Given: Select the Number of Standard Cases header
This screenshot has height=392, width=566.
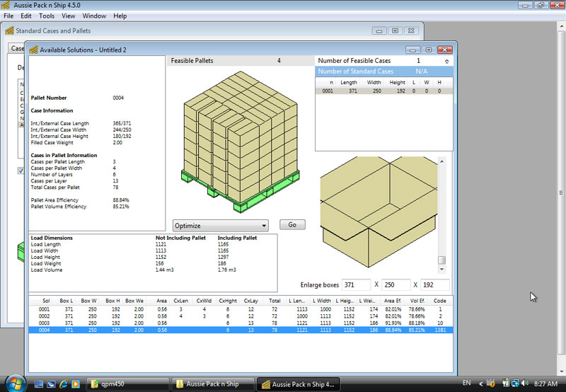Looking at the screenshot, I should point(384,71).
